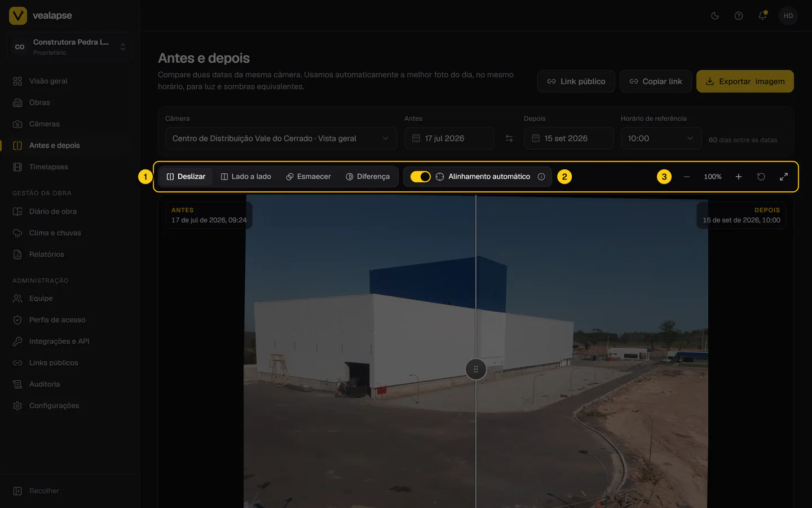Open the help question mark icon

(x=739, y=16)
